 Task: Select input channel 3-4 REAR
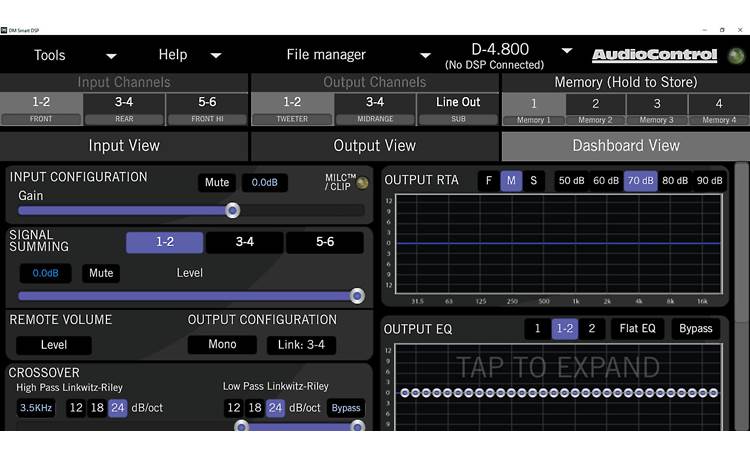click(124, 108)
